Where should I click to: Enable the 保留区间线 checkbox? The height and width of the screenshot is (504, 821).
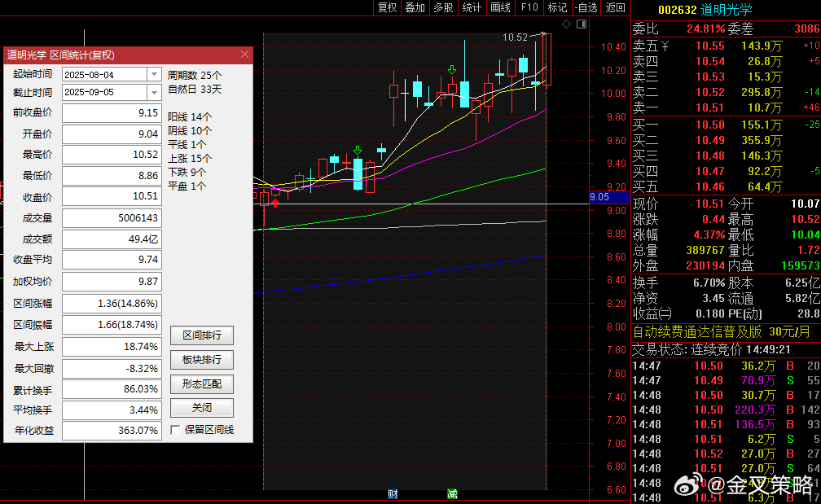[176, 430]
